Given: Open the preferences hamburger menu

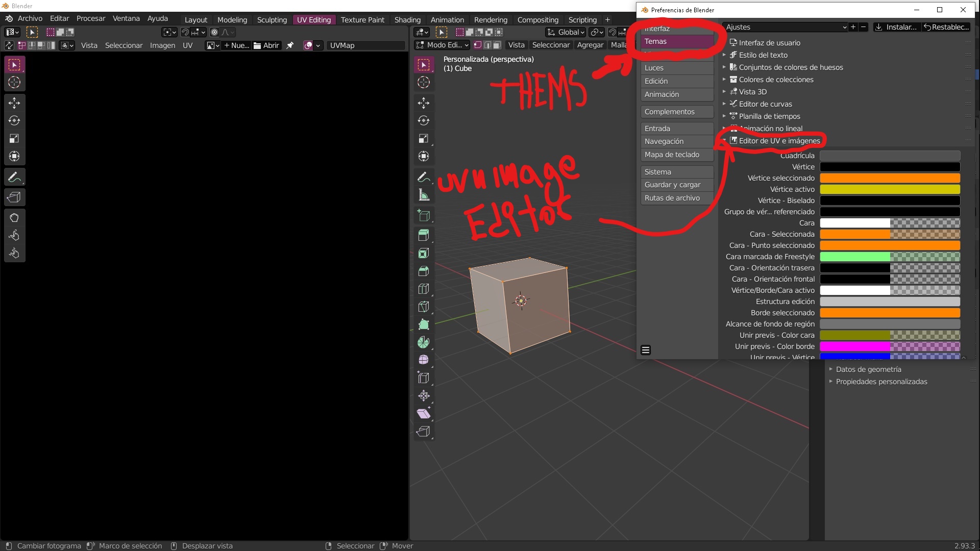Looking at the screenshot, I should point(645,350).
